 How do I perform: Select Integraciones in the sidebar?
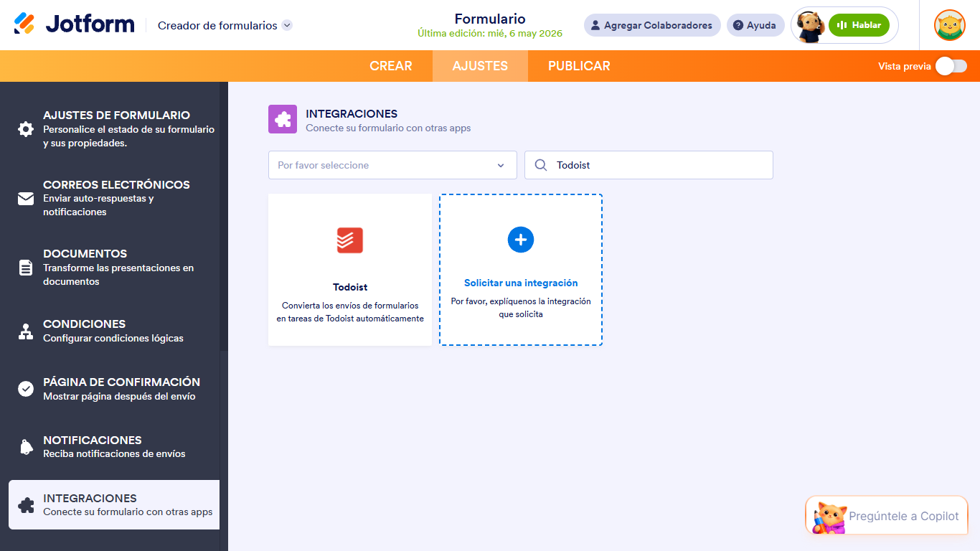pos(114,504)
